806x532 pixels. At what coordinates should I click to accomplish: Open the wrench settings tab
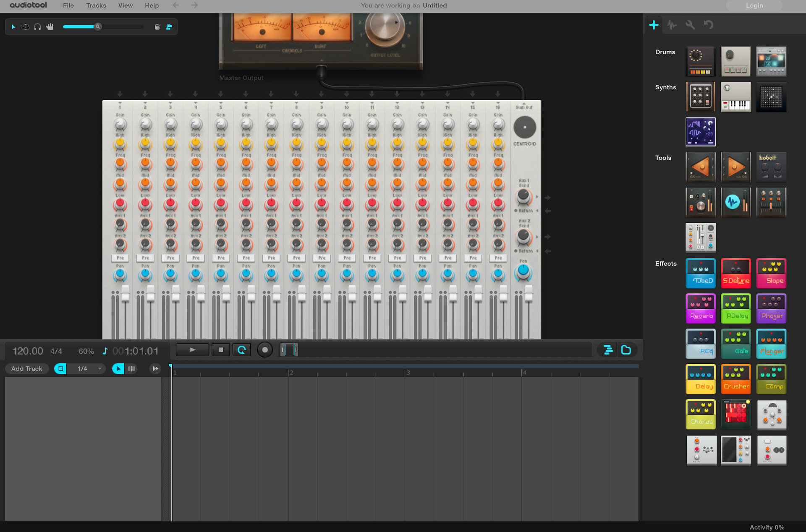click(690, 25)
